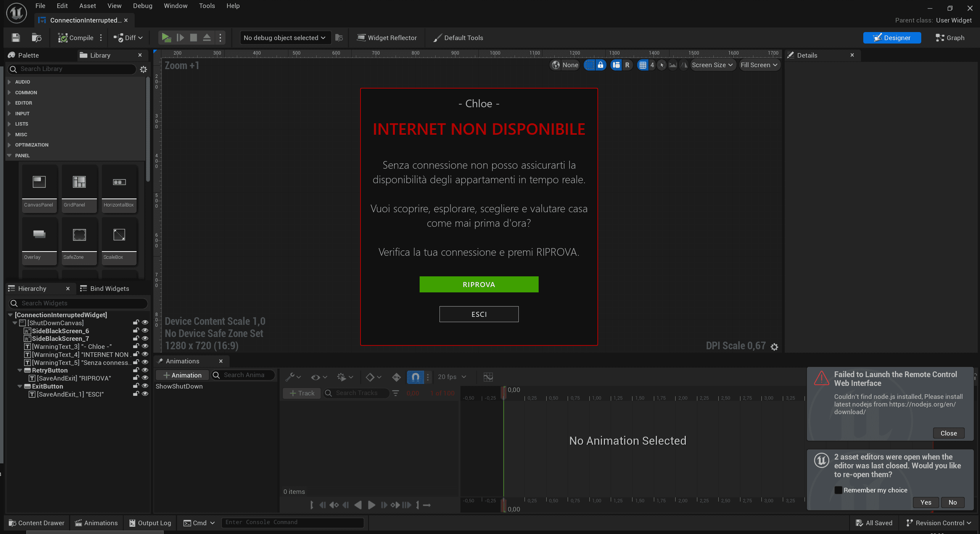Toggle lock on ExitButton widget

pyautogui.click(x=136, y=386)
